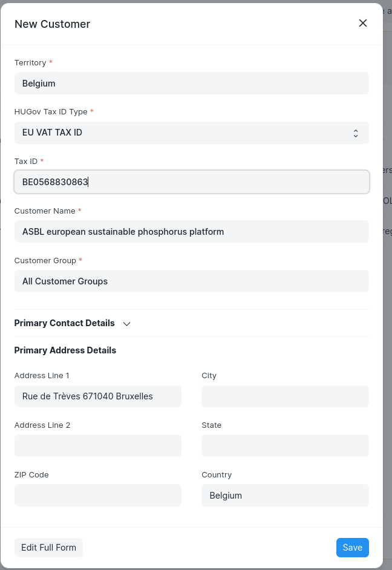
Task: Open the Country field showing Belgium
Action: (x=285, y=495)
